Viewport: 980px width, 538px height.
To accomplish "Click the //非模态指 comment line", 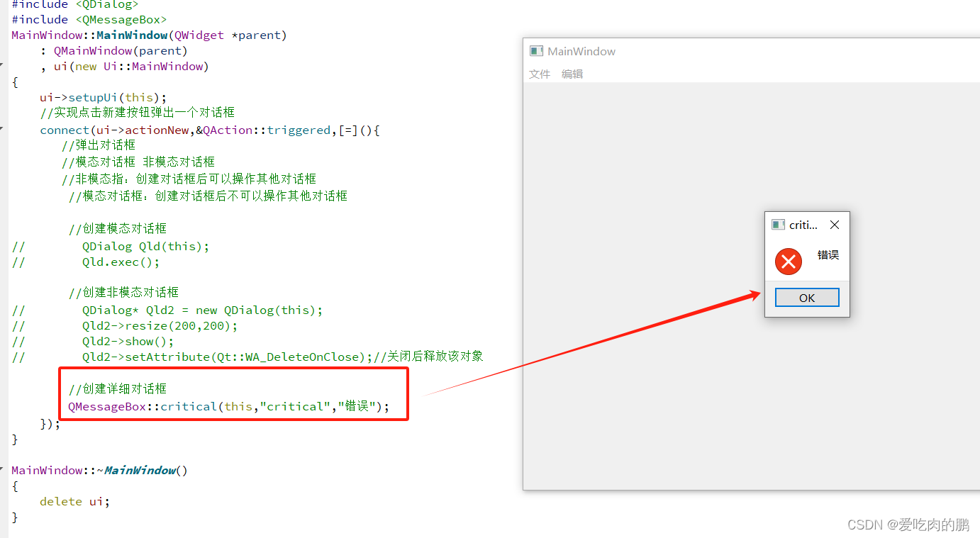I will (189, 179).
